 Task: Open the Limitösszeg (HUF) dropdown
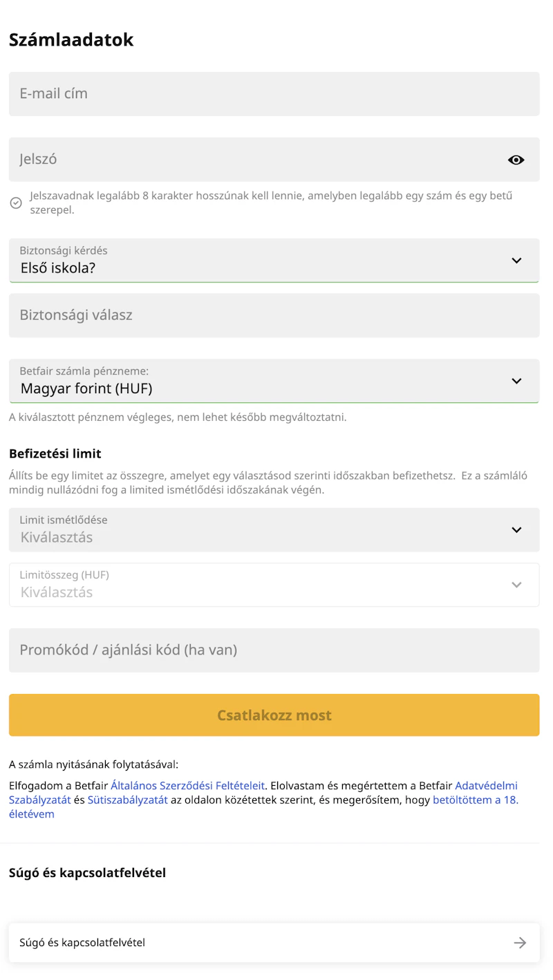[x=516, y=585]
